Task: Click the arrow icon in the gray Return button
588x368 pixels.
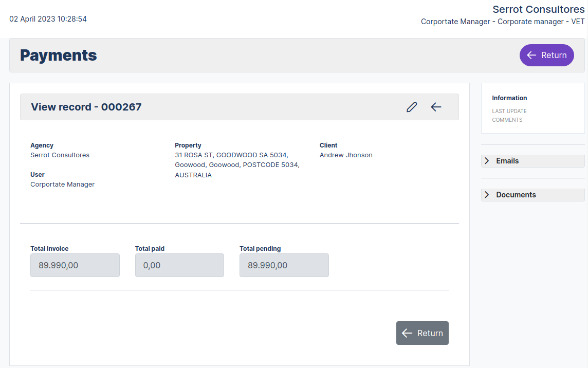Action: (x=407, y=333)
